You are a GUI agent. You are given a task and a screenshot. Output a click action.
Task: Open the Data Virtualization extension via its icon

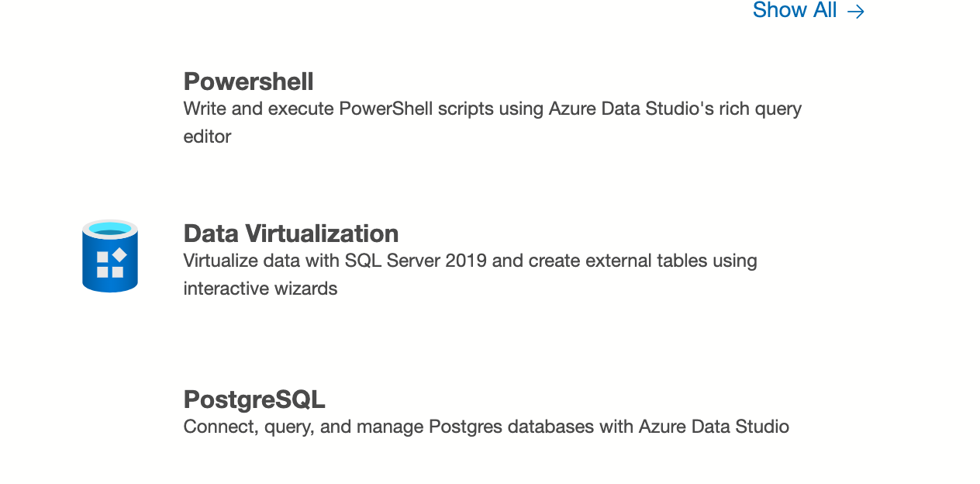[109, 256]
